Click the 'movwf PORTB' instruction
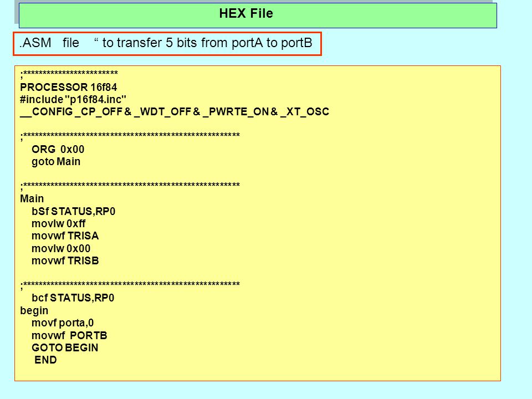 (x=69, y=336)
